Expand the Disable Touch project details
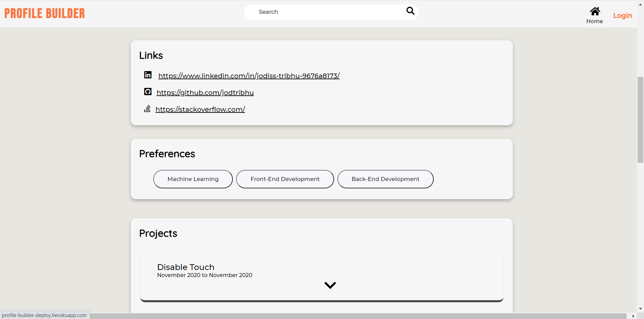 click(x=330, y=285)
